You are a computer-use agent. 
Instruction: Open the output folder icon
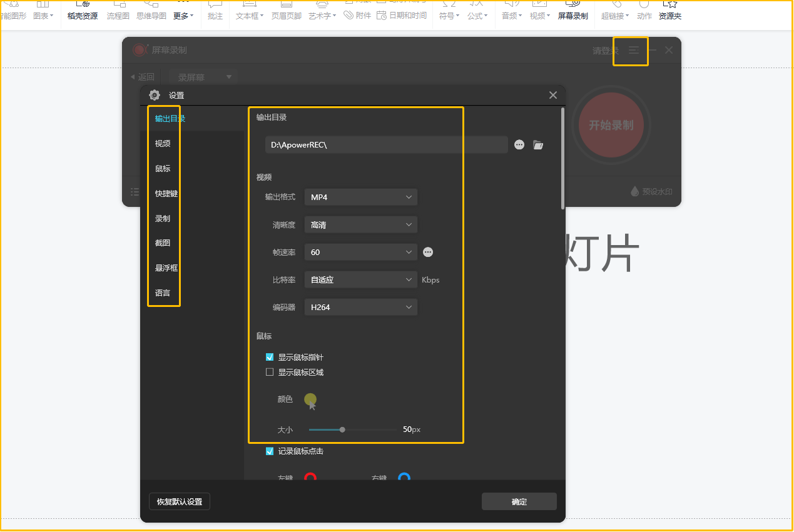coord(538,145)
